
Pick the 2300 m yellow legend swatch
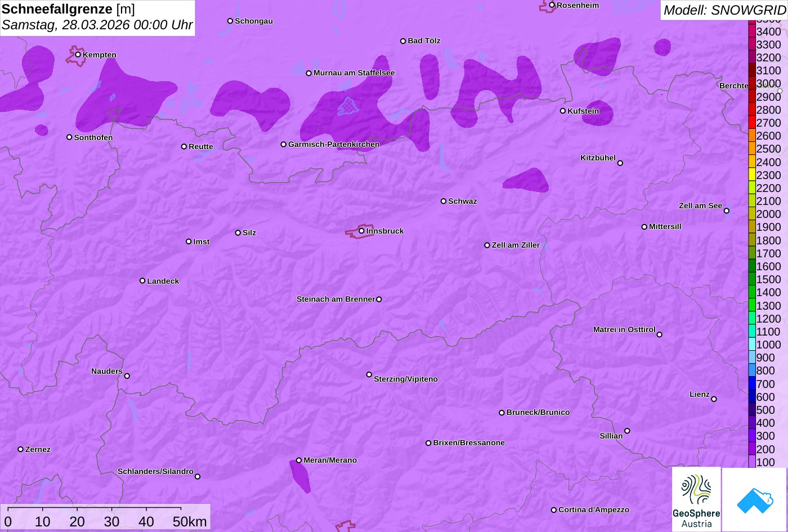[752, 175]
